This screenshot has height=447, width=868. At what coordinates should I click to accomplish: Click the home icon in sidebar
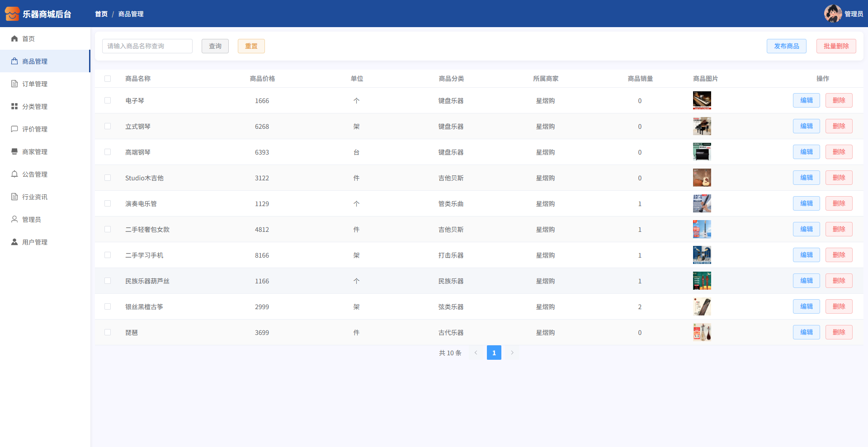pyautogui.click(x=14, y=39)
